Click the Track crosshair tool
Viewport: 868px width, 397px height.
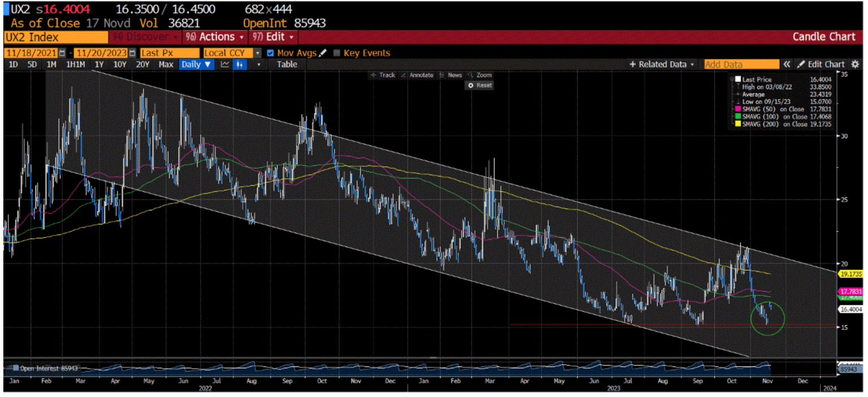(x=385, y=75)
